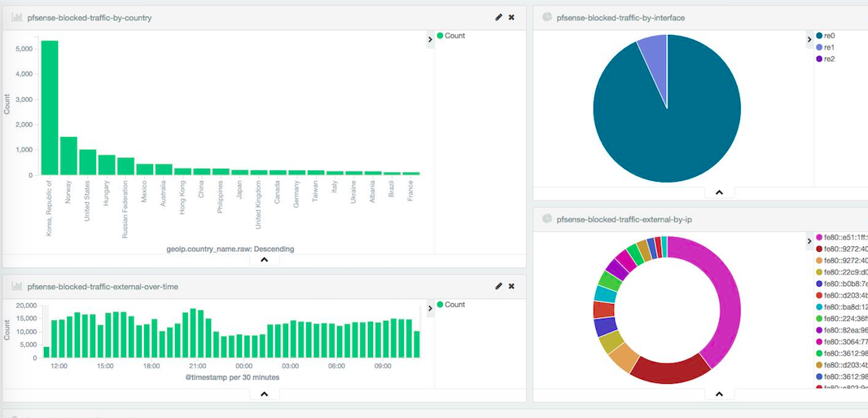Viewport: 868px width, 418px height.
Task: Select the fe80::224:36f legend entry
Action: (x=841, y=319)
